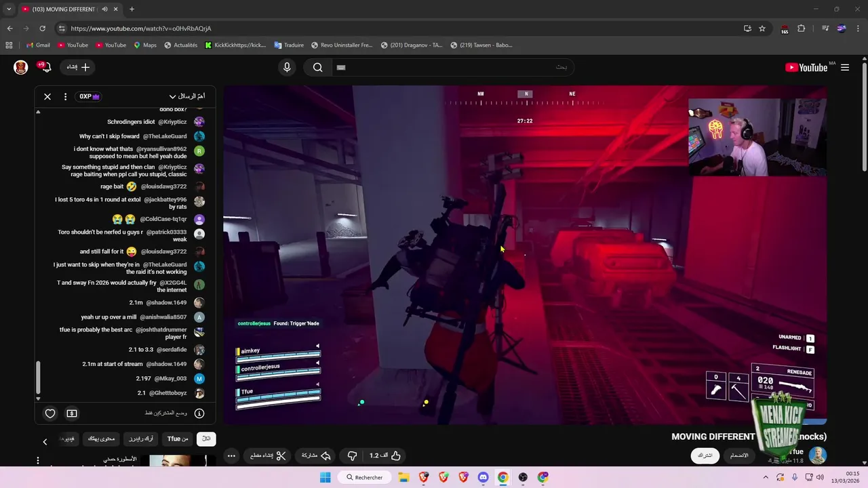Open Discord from taskbar

[x=483, y=477]
